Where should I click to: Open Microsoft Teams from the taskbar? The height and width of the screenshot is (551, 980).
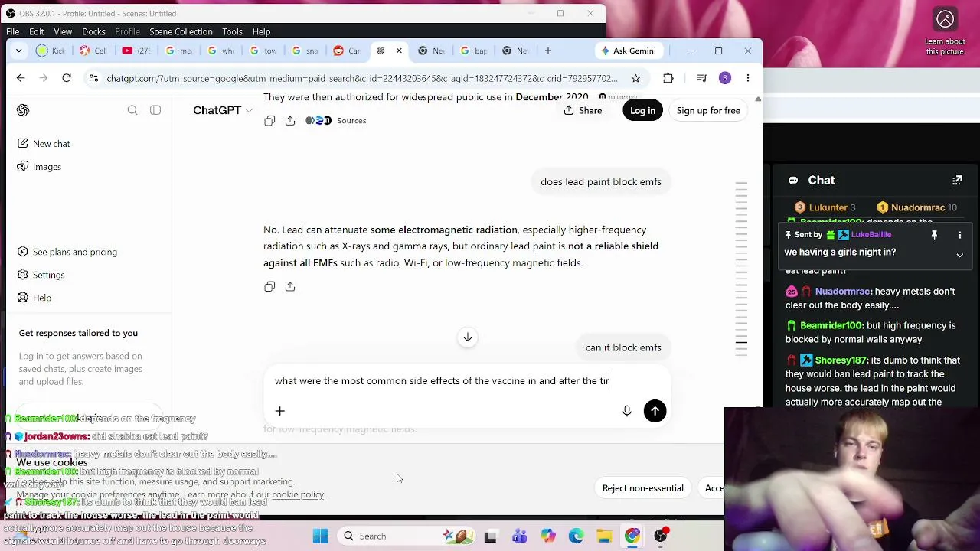coord(519,536)
